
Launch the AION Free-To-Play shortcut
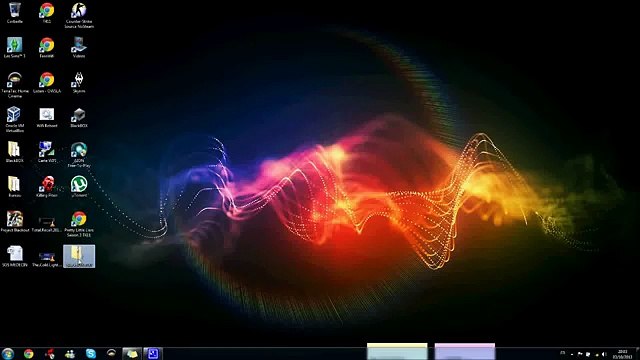[79, 155]
